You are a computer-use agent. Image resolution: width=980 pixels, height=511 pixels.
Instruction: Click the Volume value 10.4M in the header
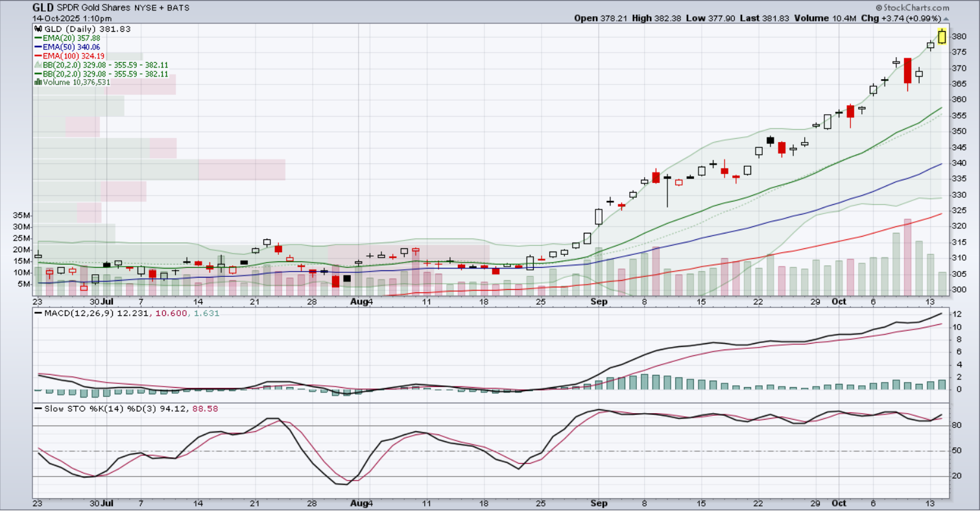click(844, 18)
